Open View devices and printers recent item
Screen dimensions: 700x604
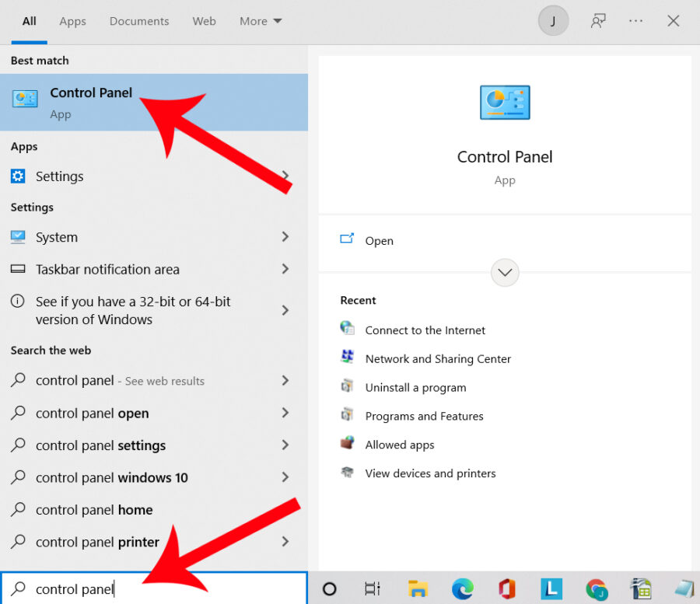coord(430,473)
